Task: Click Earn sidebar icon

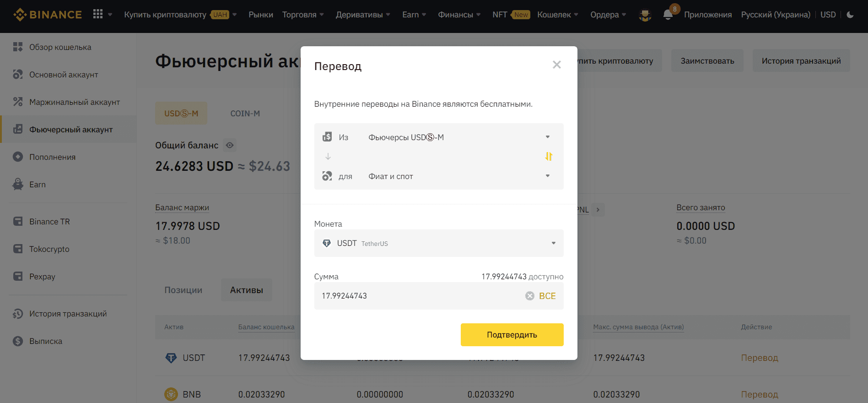Action: (18, 184)
